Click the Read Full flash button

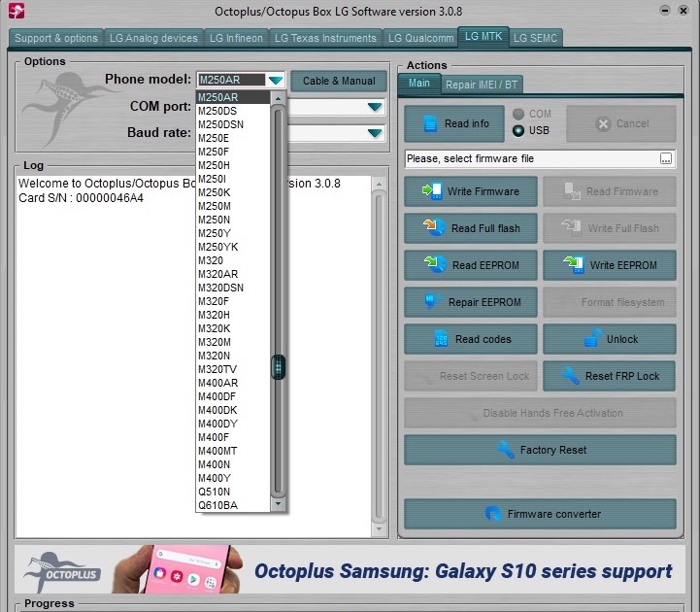471,228
